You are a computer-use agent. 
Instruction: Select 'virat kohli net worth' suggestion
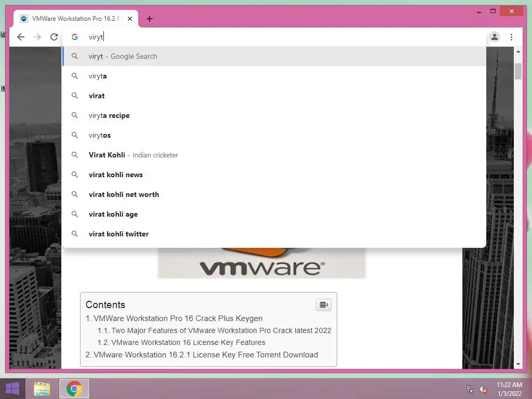coord(274,194)
